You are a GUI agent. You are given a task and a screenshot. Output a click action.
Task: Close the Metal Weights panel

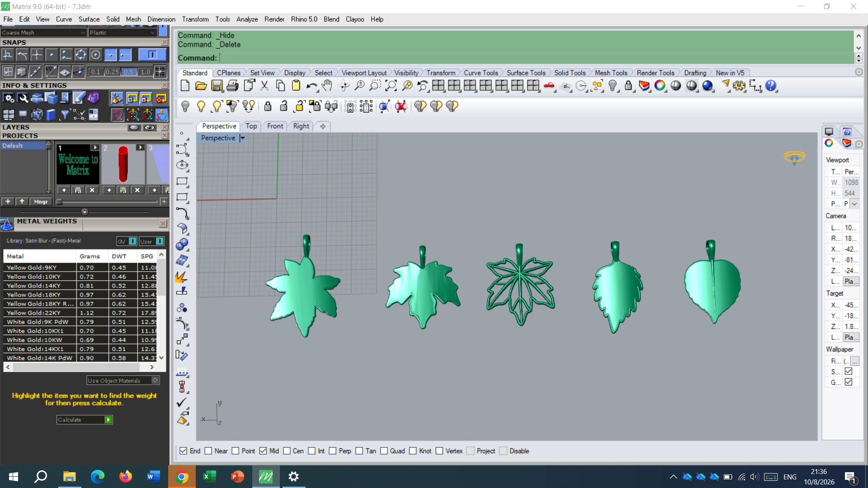[163, 224]
